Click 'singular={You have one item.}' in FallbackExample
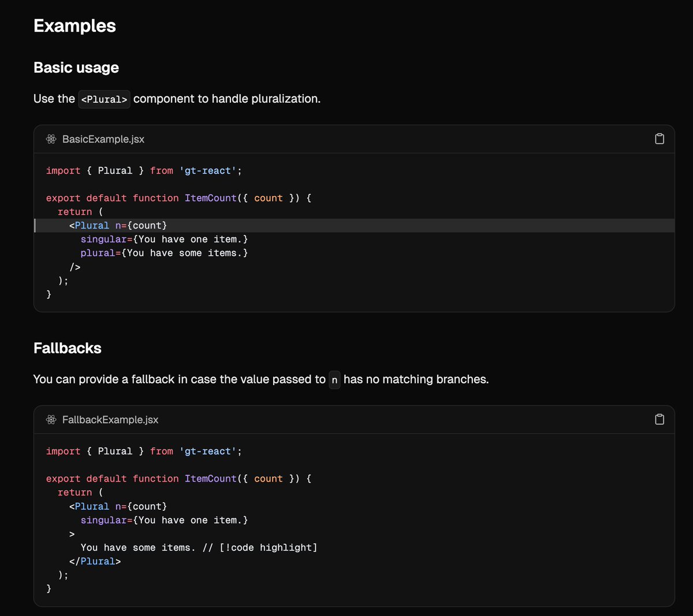The image size is (693, 616). [x=164, y=520]
